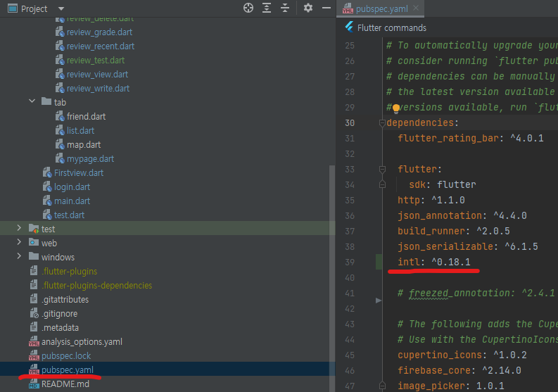Screen dimensions: 558x392
Task: Open .gitattributes file
Action: tap(65, 299)
